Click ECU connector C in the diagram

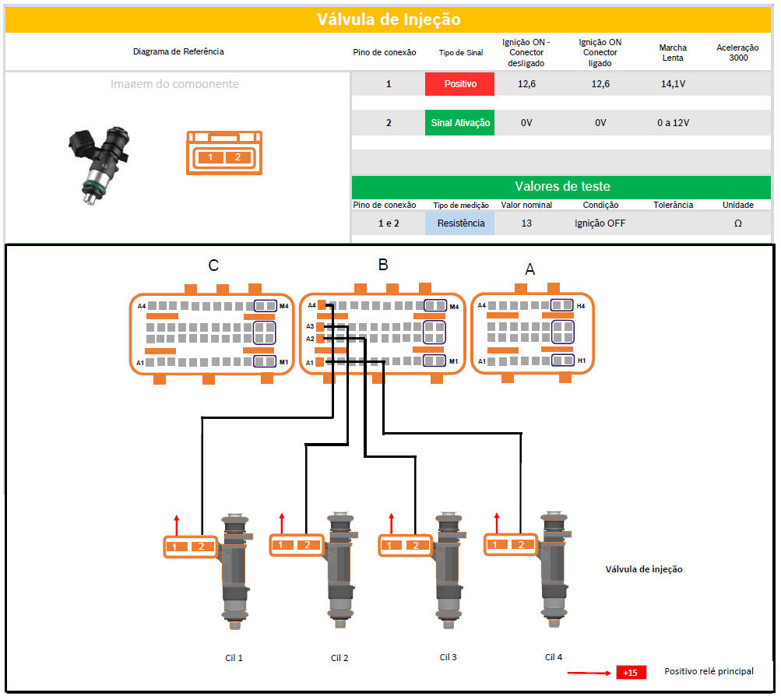click(x=213, y=334)
